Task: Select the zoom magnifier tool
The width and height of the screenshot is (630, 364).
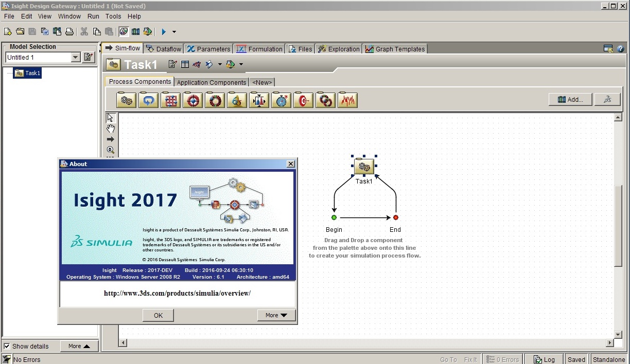Action: tap(111, 150)
